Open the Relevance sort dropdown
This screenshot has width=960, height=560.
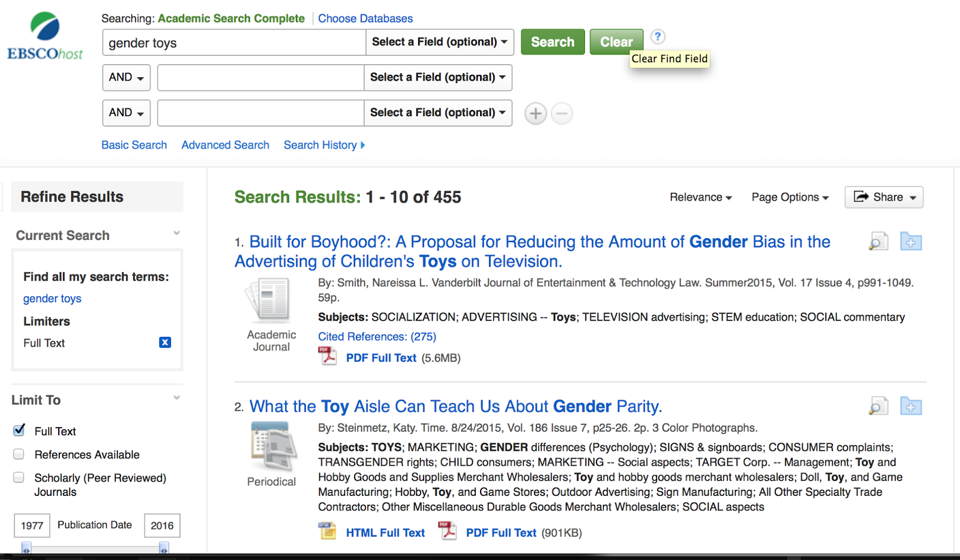click(700, 197)
